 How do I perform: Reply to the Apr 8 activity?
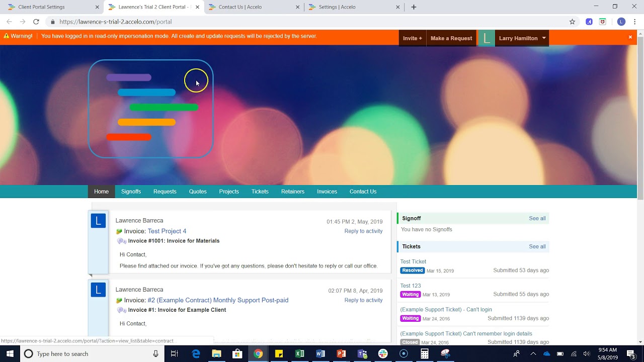point(363,300)
